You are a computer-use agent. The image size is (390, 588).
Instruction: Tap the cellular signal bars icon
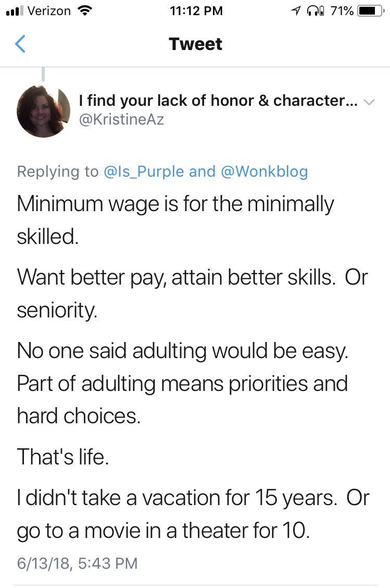[12, 10]
